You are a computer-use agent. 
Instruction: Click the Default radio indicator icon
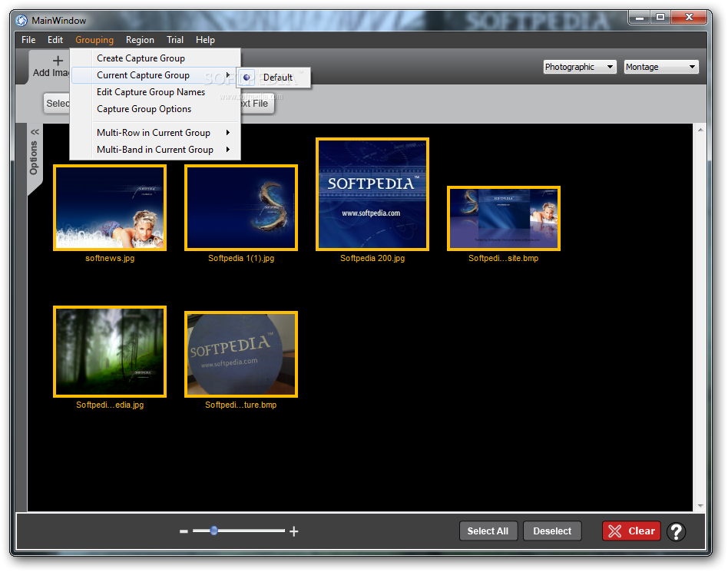coord(247,78)
